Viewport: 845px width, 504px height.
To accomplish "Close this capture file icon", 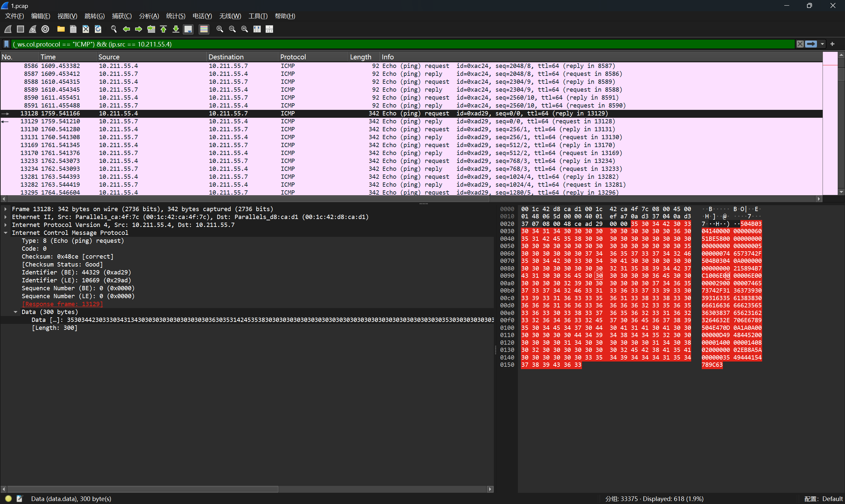I will click(x=85, y=29).
